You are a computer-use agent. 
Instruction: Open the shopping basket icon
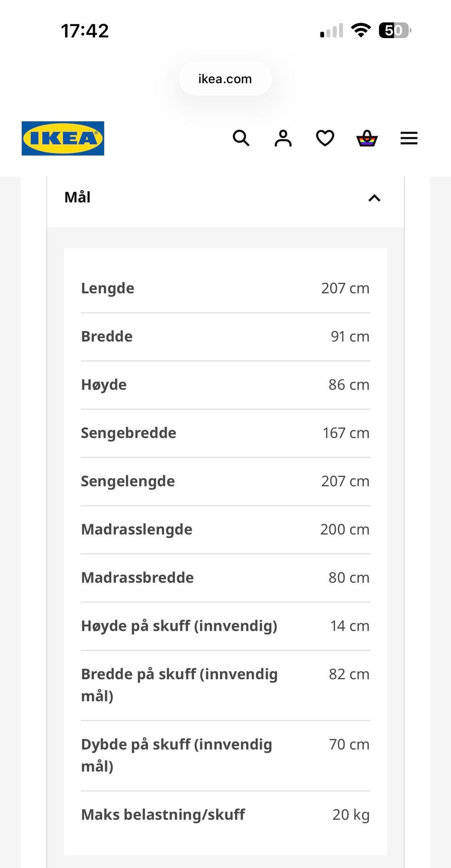pyautogui.click(x=367, y=138)
